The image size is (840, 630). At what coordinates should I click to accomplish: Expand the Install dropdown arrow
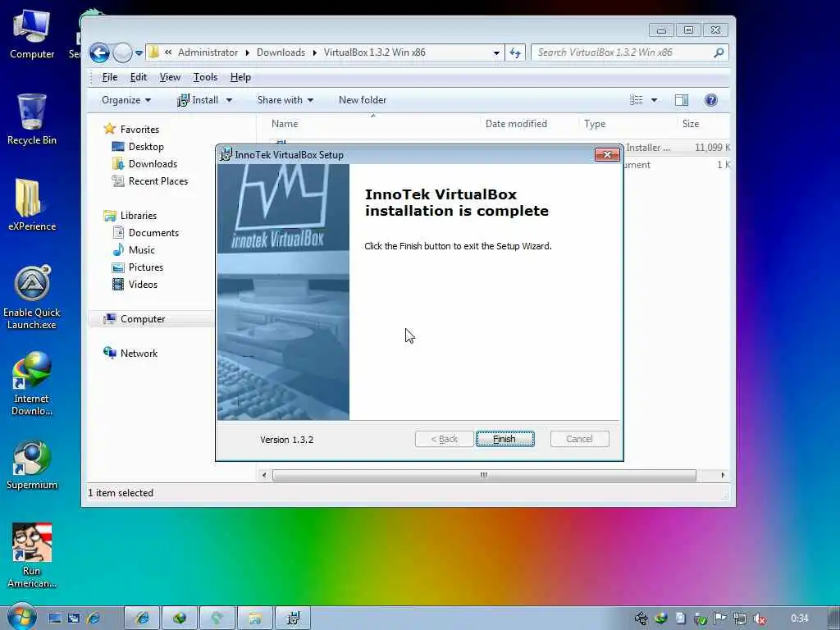(229, 100)
